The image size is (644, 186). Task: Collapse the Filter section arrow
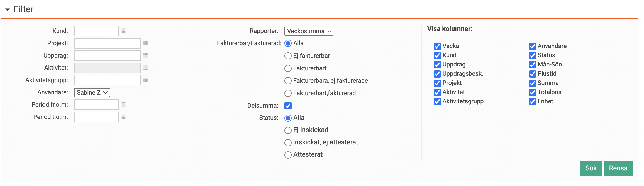[8, 9]
